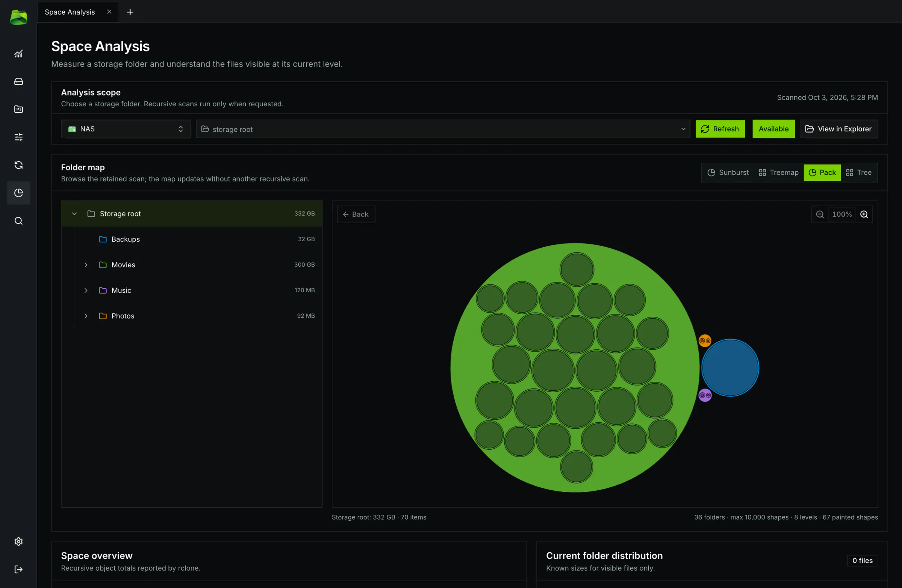This screenshot has width=902, height=588.
Task: Select the Backups tree row
Action: (x=192, y=239)
